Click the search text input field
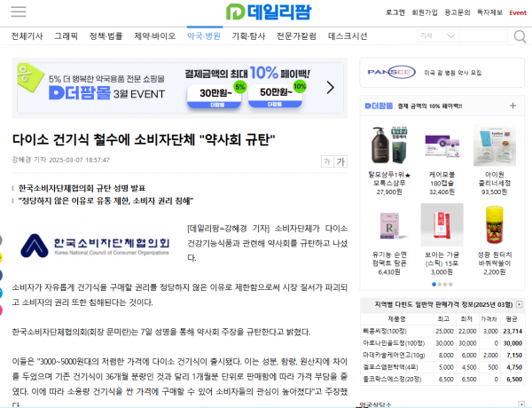Viewport: 532px width, 408px height. 483,36
